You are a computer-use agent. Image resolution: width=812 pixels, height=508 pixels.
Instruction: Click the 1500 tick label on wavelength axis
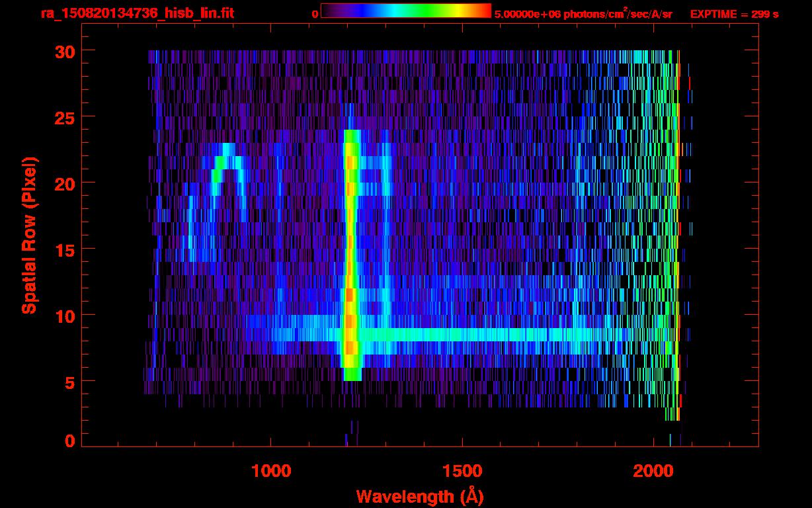click(x=462, y=471)
